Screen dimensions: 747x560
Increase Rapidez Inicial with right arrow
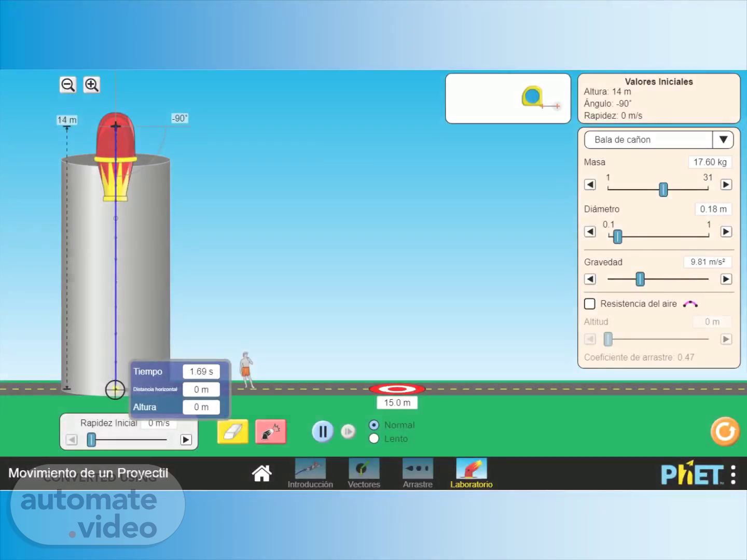(x=186, y=440)
